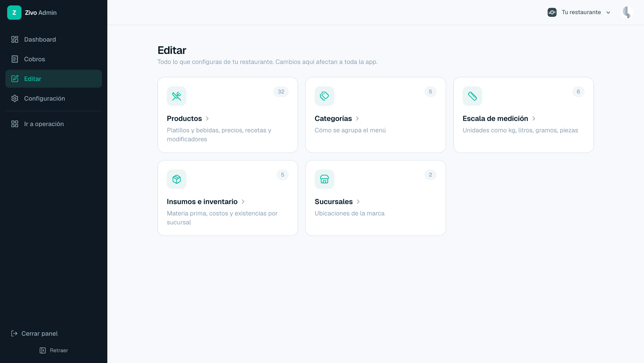Select Ir a operación in sidebar
The image size is (644, 363).
pos(54,124)
